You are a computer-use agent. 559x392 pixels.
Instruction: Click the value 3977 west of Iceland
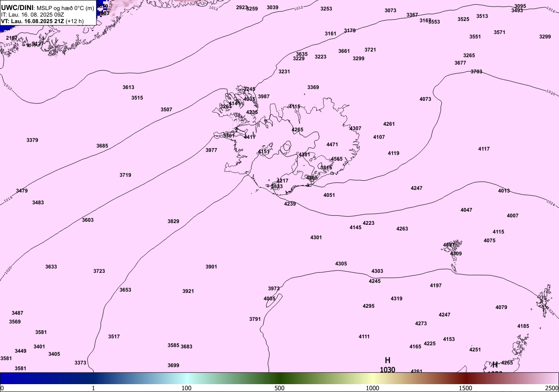coord(211,150)
